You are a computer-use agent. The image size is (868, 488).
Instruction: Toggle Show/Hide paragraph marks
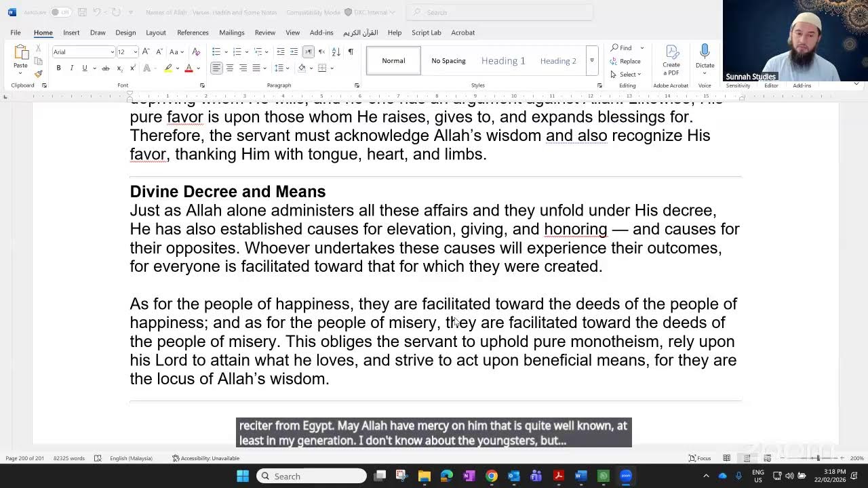click(x=351, y=52)
